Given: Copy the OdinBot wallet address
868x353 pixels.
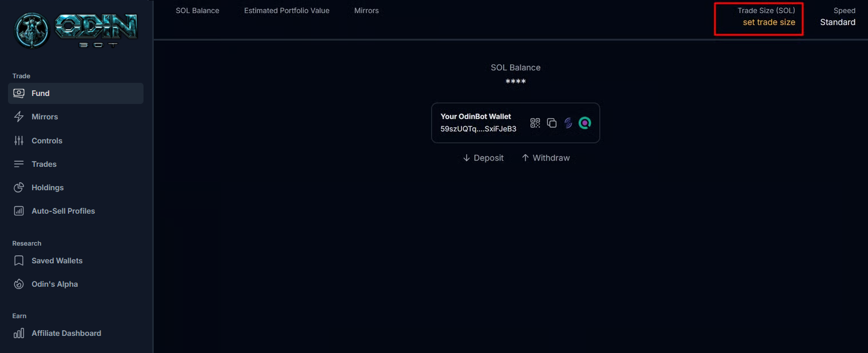Looking at the screenshot, I should [x=552, y=123].
